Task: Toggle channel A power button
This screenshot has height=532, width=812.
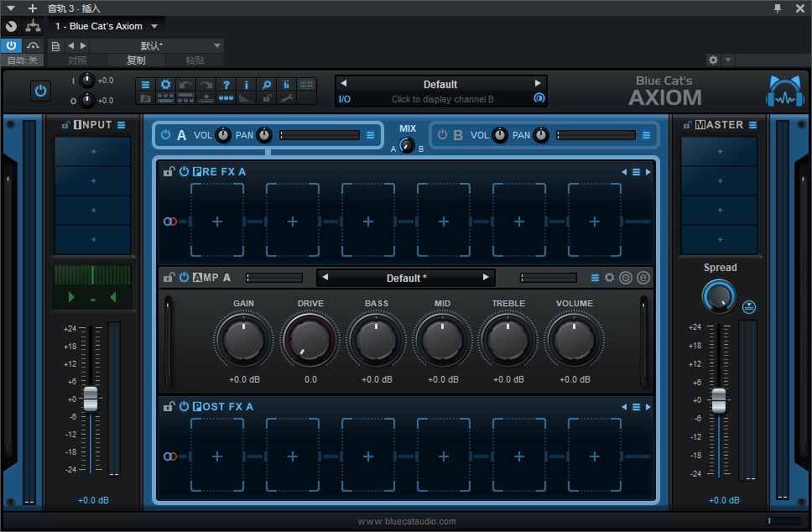Action: (166, 135)
